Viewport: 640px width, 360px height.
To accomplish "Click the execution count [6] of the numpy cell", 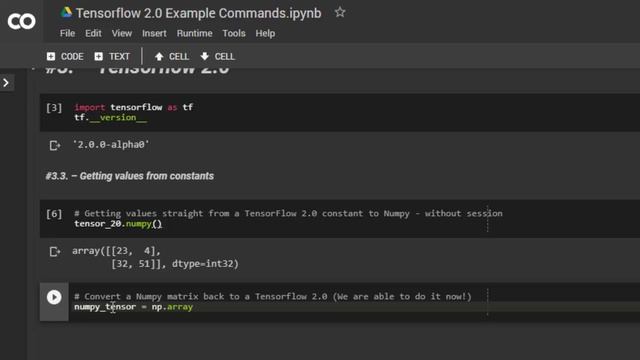I will coord(54,214).
